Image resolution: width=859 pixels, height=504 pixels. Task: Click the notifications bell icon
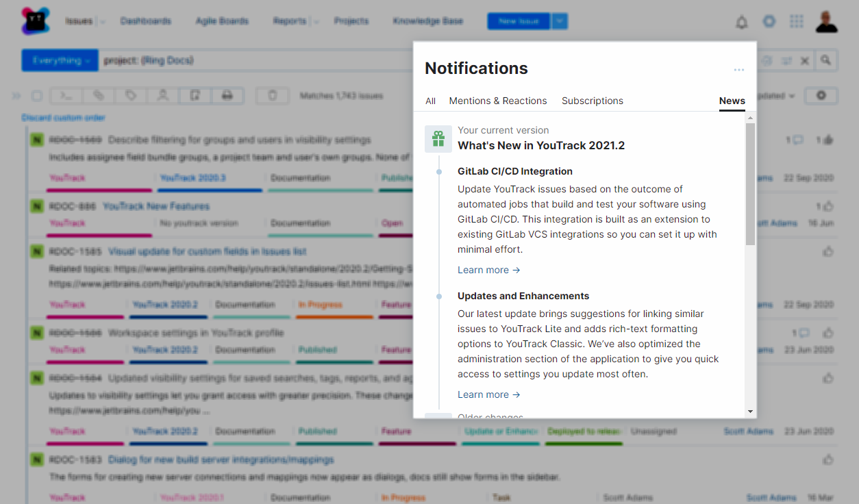[x=741, y=22]
